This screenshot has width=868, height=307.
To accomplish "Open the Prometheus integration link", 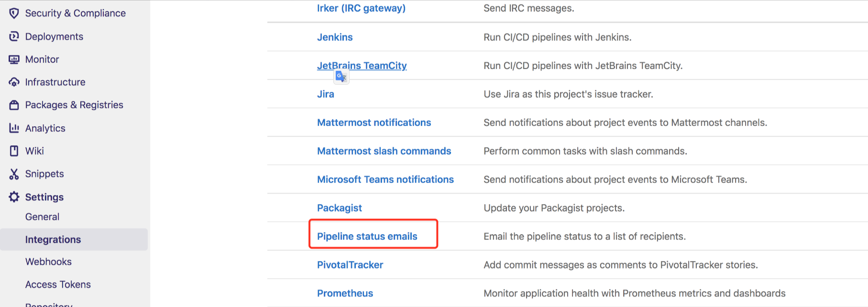I will tap(345, 293).
